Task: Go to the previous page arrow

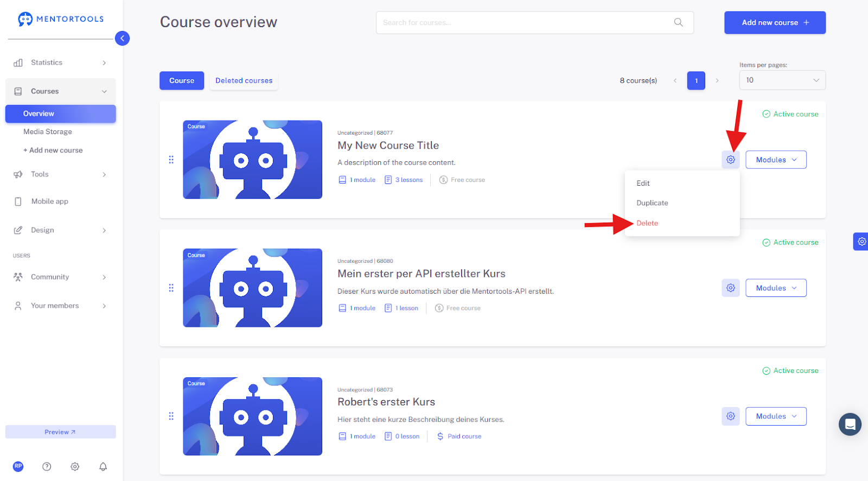Action: [x=675, y=80]
